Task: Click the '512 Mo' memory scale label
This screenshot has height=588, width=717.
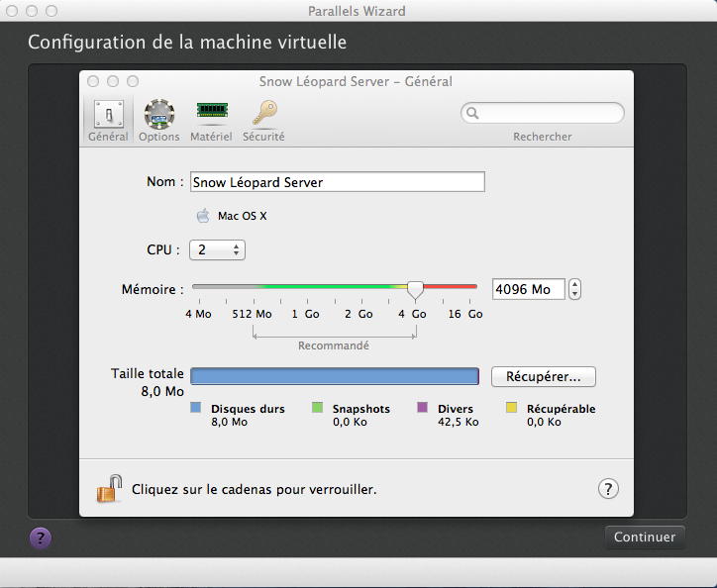Action: (x=252, y=314)
